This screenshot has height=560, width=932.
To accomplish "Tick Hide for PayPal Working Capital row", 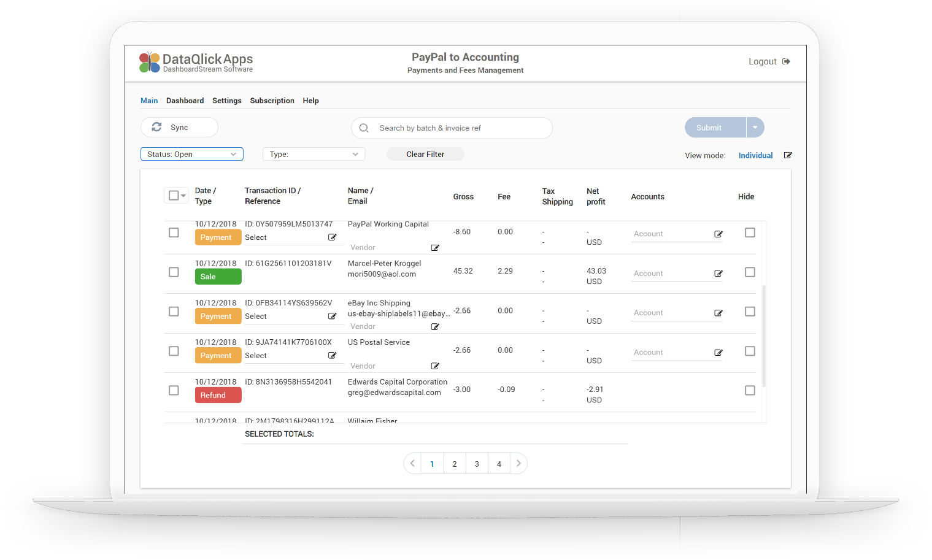I will click(750, 232).
